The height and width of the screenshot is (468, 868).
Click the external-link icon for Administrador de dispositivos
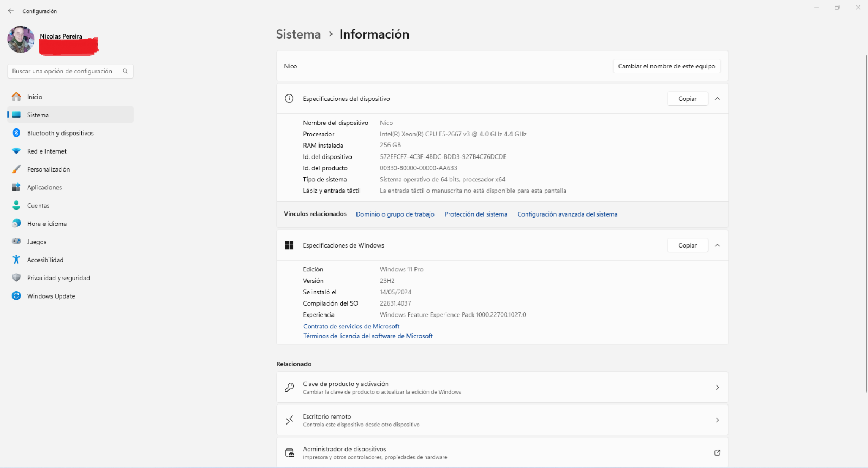[717, 453]
